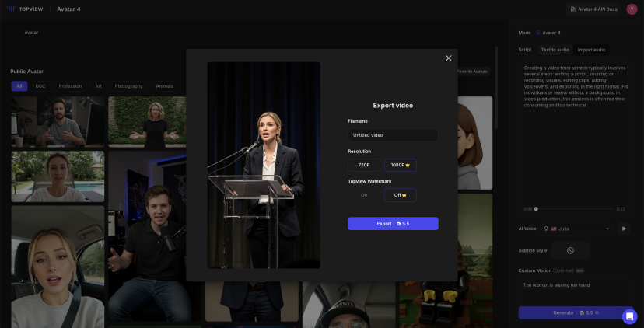The width and height of the screenshot is (644, 328).
Task: Switch to the Import audio tab
Action: 591,50
